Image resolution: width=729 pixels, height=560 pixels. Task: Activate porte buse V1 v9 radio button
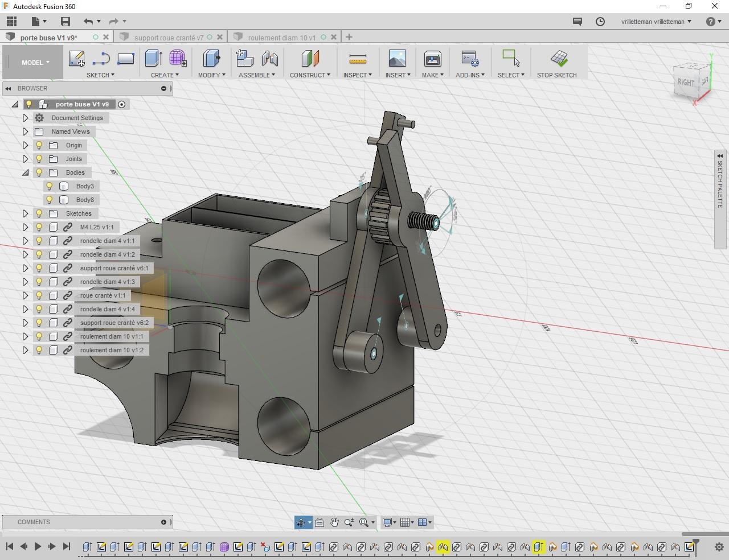click(121, 104)
